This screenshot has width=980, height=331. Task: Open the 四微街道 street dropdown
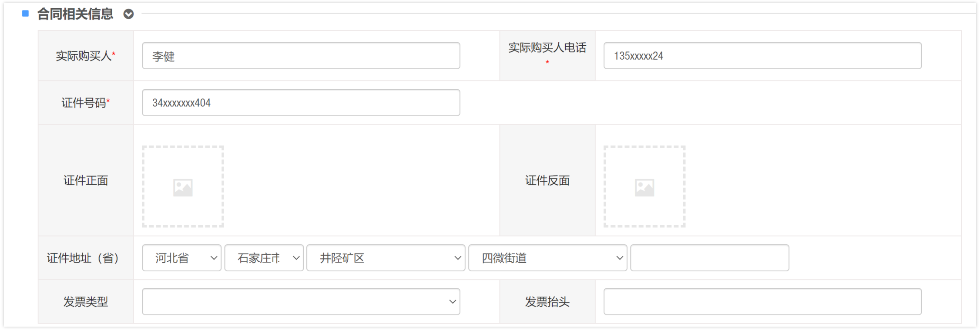(x=547, y=258)
